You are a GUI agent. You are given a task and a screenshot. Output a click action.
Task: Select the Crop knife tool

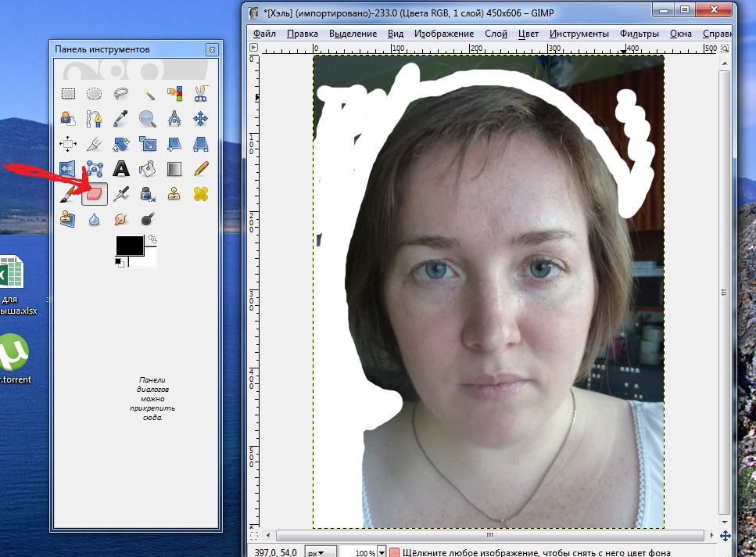[x=94, y=144]
